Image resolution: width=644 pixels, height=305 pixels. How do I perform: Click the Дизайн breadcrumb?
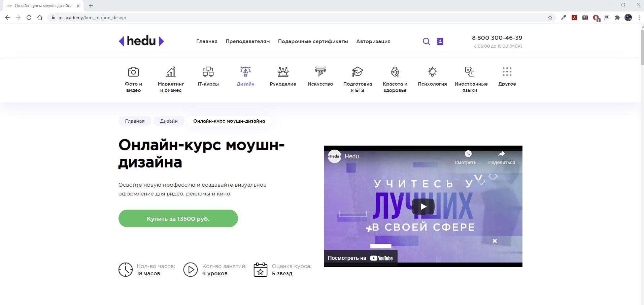[169, 121]
